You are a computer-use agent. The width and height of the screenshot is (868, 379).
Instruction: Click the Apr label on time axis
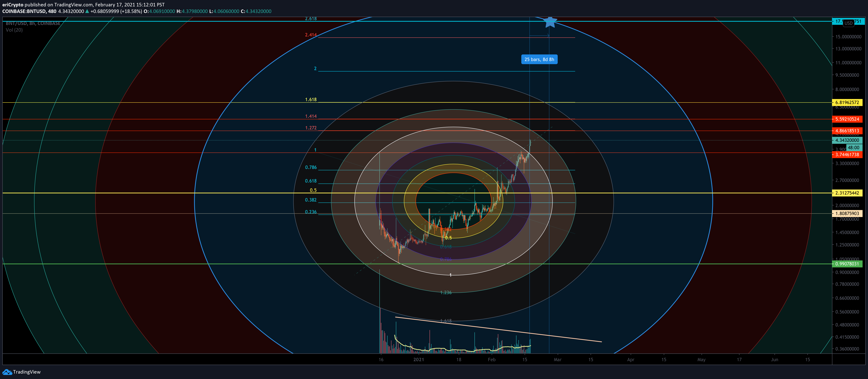630,360
